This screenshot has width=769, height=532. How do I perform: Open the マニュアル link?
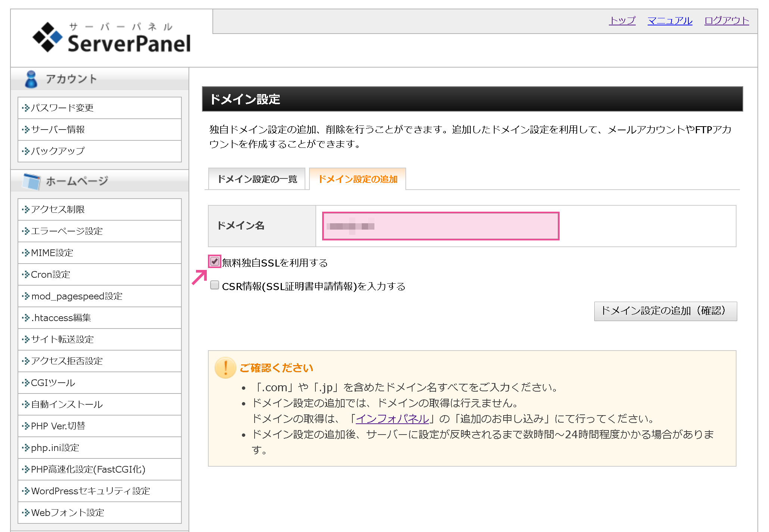(x=670, y=21)
